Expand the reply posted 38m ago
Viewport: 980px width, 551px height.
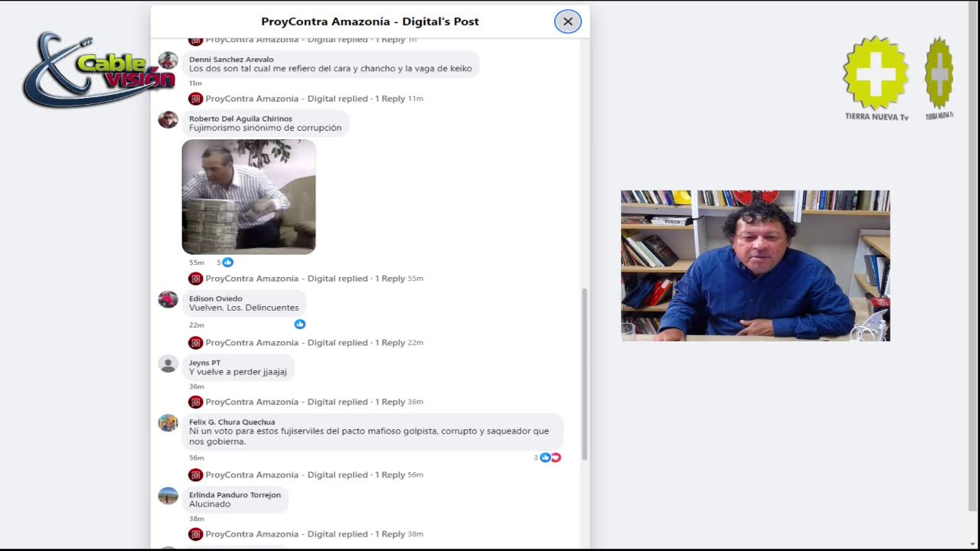(305, 534)
